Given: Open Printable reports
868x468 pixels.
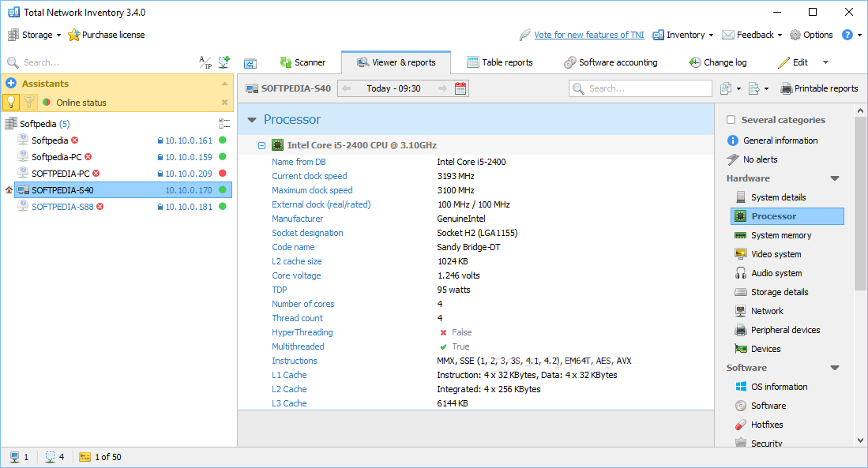Looking at the screenshot, I should (x=819, y=88).
